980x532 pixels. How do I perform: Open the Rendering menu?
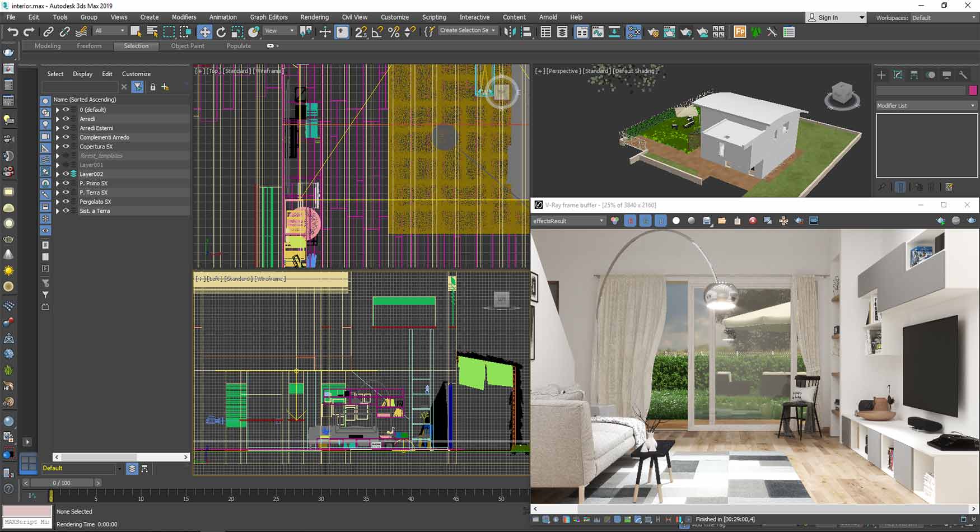[x=315, y=17]
